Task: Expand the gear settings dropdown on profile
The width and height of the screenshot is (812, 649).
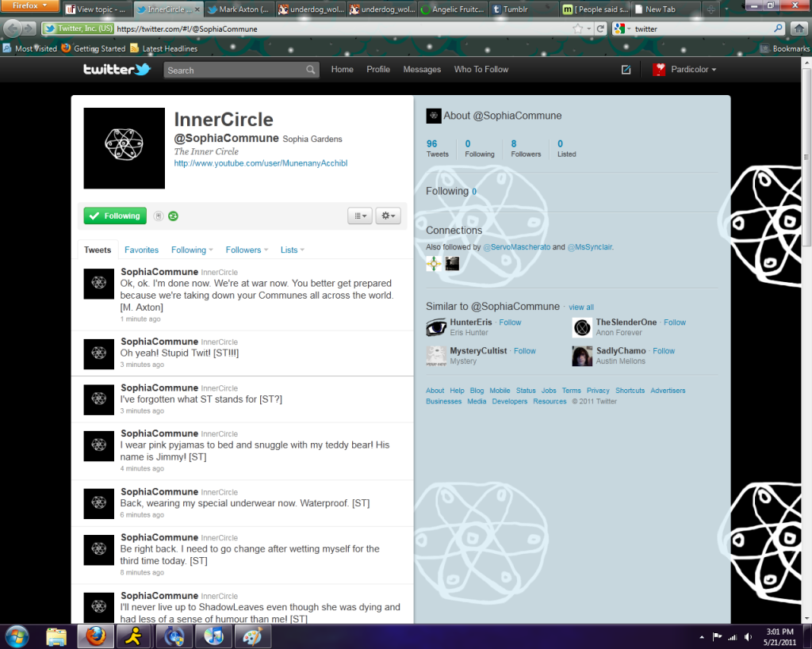Action: 388,216
